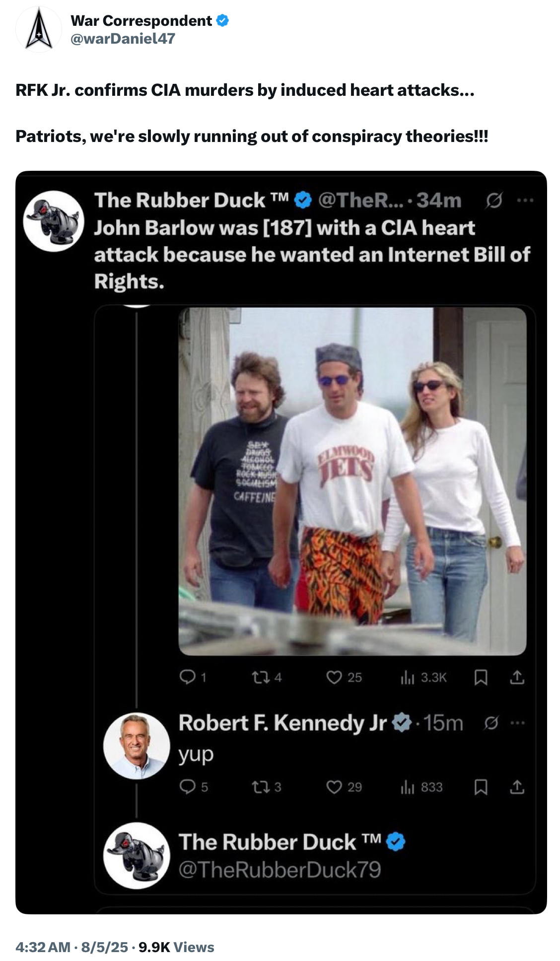Viewport: 560px width, 961px height.
Task: Share the John Barlow post
Action: [x=517, y=678]
